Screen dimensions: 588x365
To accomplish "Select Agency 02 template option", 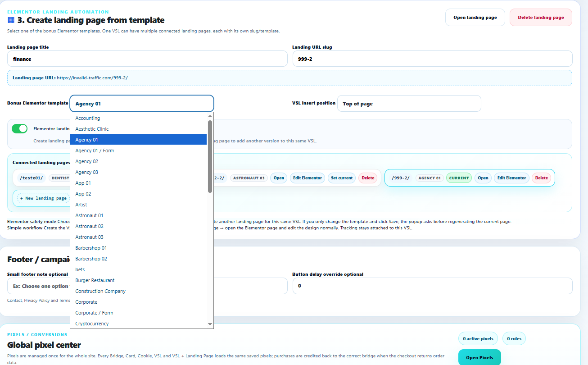I will (x=138, y=161).
